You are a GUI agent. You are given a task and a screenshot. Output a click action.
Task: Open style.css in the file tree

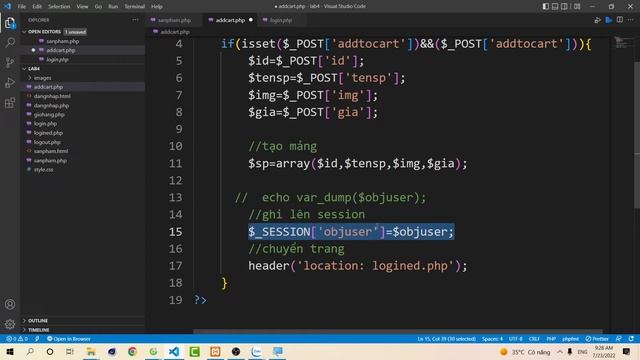44,169
